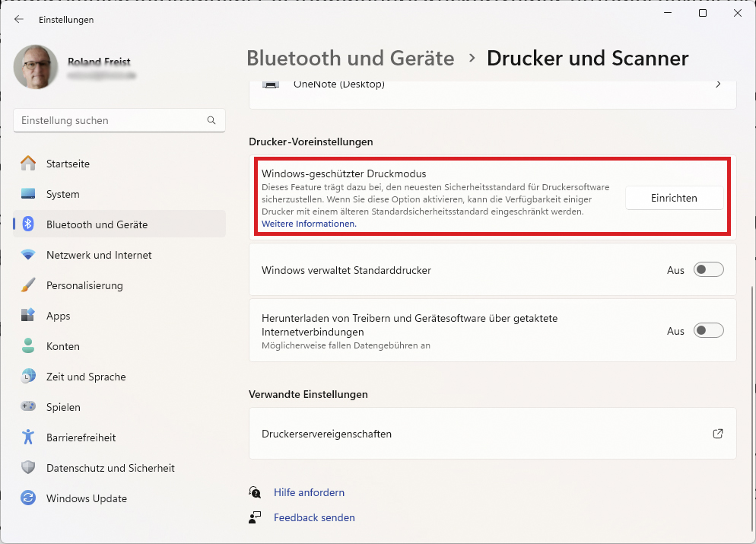This screenshot has width=756, height=544.
Task: Click the Windows-geschützter Druckmodus title
Action: [x=344, y=173]
